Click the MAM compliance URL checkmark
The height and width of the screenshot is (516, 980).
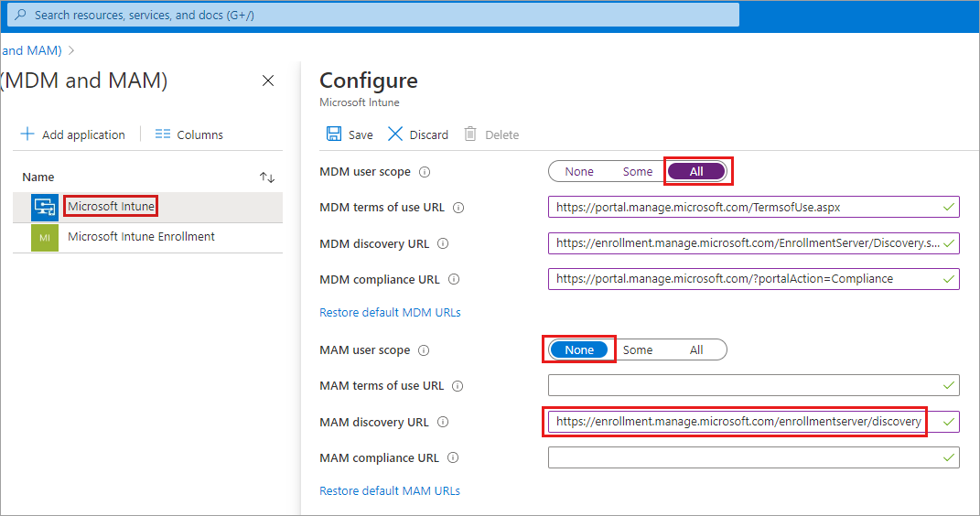coord(949,457)
